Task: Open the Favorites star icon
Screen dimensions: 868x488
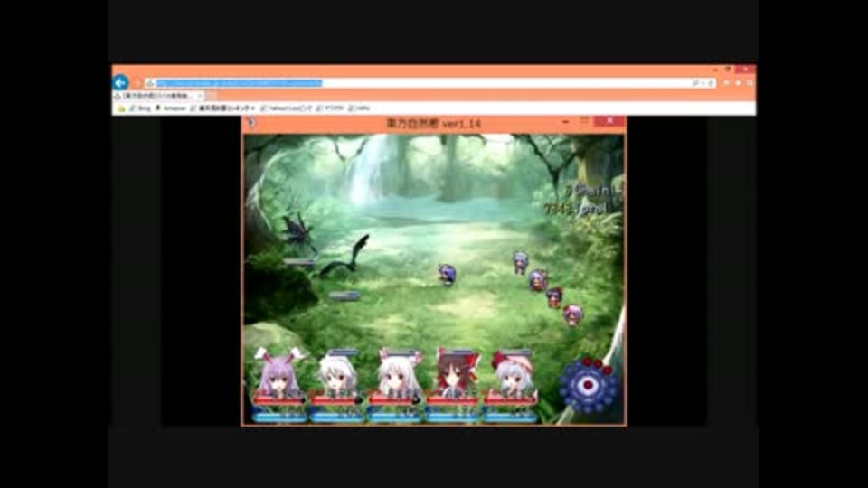Action: coord(738,83)
